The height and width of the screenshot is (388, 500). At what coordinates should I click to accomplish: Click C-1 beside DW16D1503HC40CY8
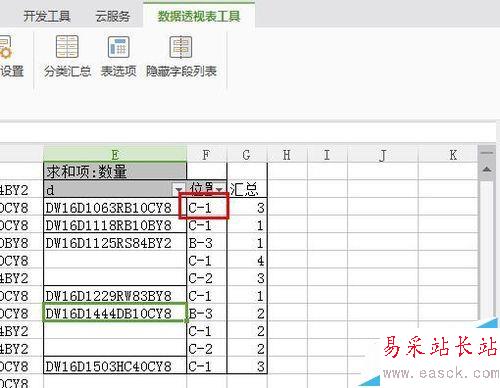coord(207,366)
